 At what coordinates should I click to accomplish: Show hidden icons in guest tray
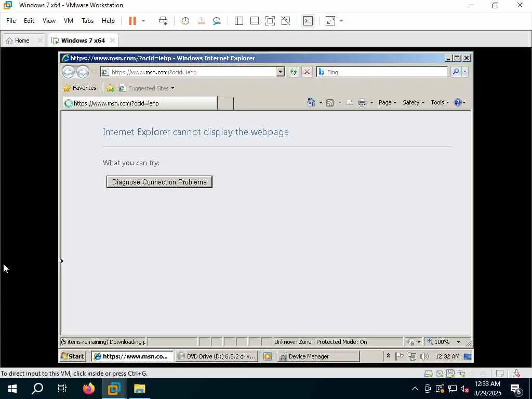pyautogui.click(x=389, y=356)
